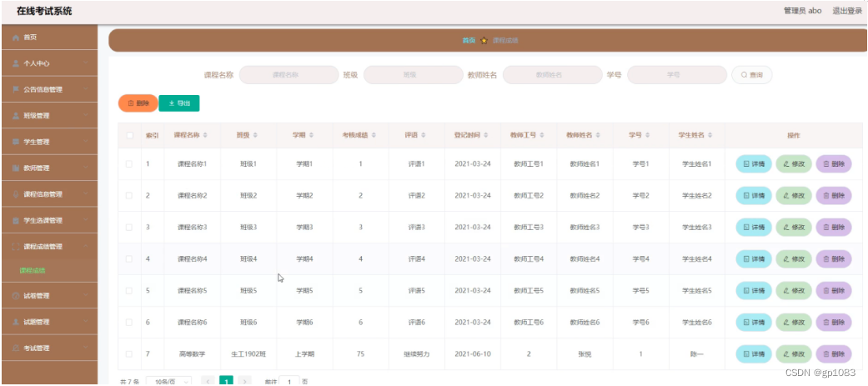
Task: Click the star icon in the breadcrumb bar
Action: click(484, 40)
